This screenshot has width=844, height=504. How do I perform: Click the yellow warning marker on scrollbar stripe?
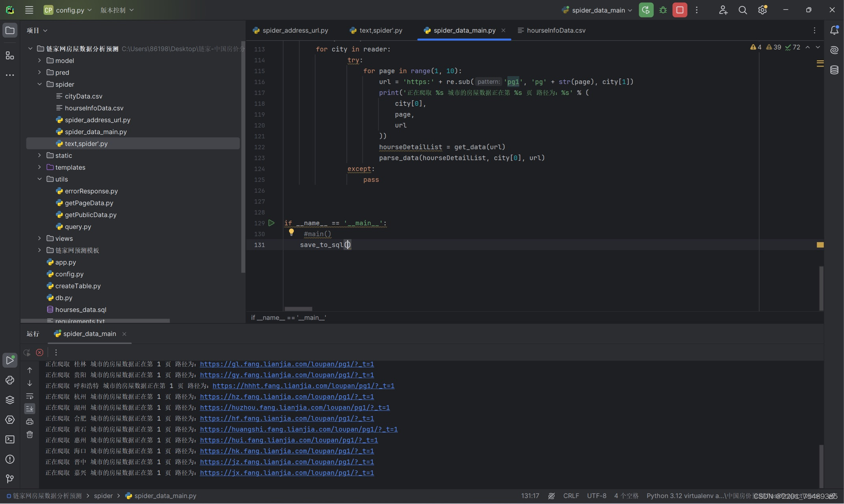820,245
